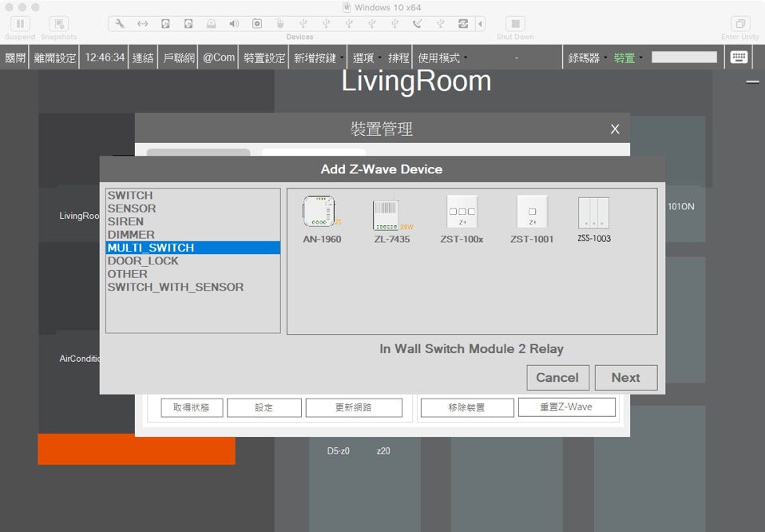Viewport: 765px width, 532px height.
Task: Enter Unity view mode
Action: tap(740, 24)
